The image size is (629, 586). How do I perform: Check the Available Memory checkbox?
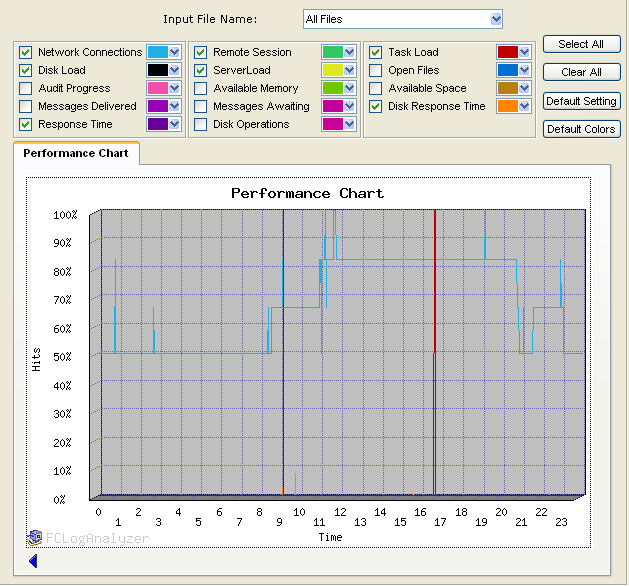coord(201,88)
